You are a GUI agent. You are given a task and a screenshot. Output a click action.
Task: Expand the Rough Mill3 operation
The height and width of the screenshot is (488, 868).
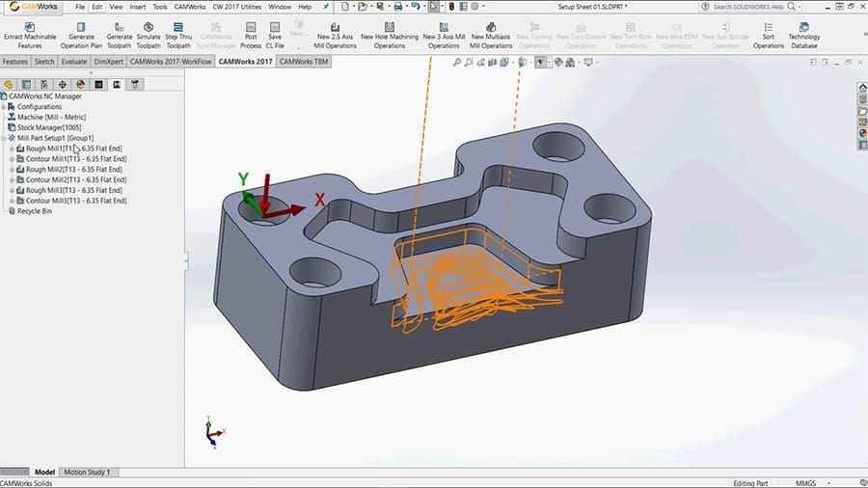click(x=13, y=190)
